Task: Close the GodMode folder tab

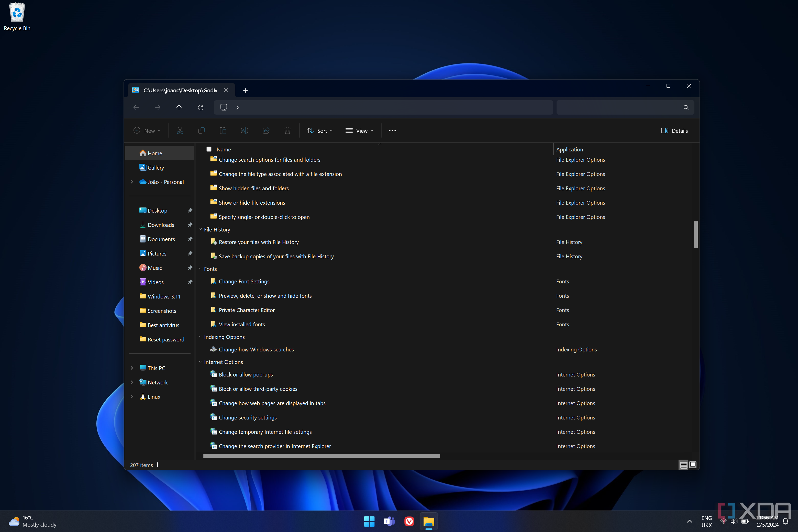Action: tap(226, 90)
